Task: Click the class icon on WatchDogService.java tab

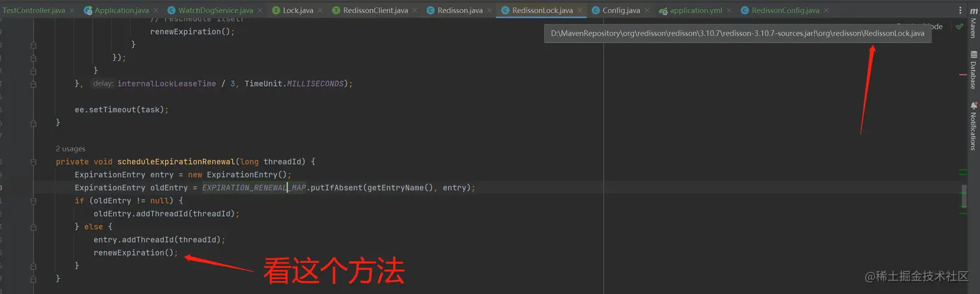Action: coord(171,10)
